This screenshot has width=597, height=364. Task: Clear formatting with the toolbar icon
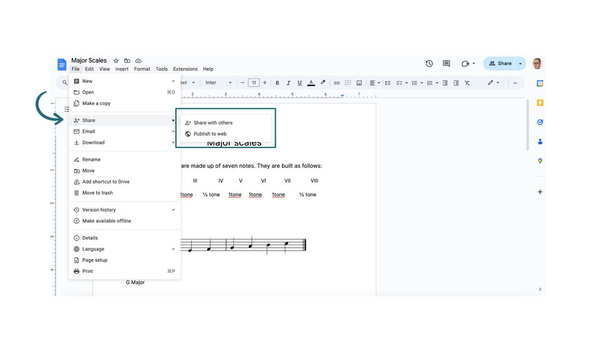click(x=467, y=82)
